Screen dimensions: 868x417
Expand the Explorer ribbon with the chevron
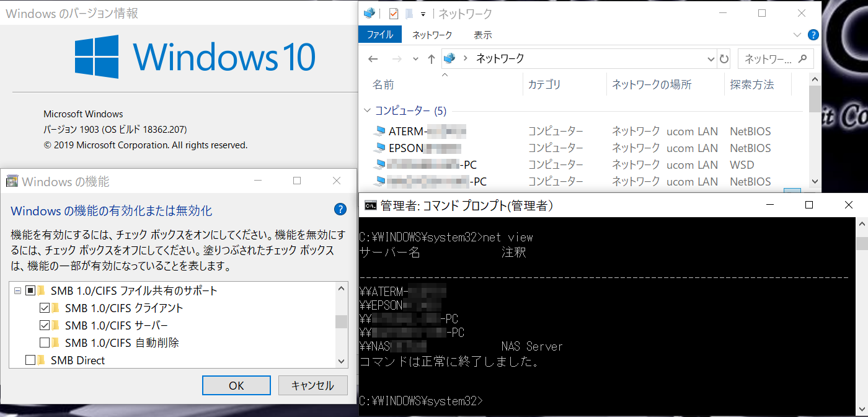click(x=797, y=35)
